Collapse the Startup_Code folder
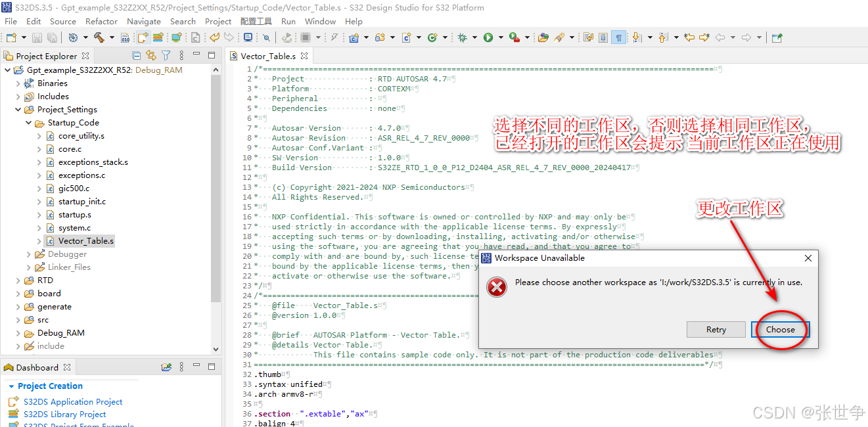This screenshot has width=868, height=427. click(x=28, y=123)
